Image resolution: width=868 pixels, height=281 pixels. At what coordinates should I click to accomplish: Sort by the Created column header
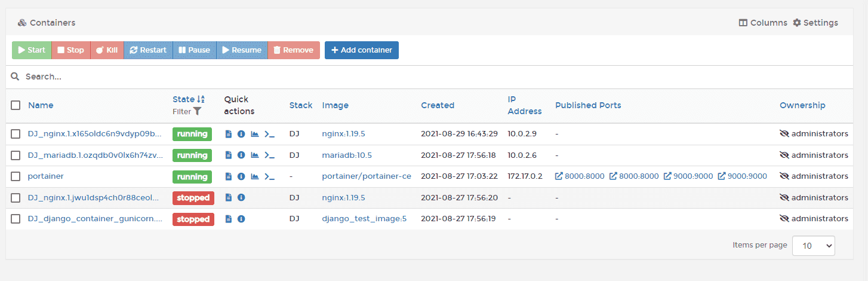[x=438, y=105]
